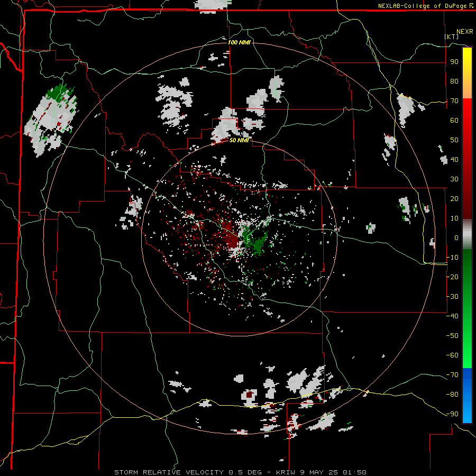The height and width of the screenshot is (476, 476).
Task: Pick the blue segment of the color bar
Action: (467, 395)
